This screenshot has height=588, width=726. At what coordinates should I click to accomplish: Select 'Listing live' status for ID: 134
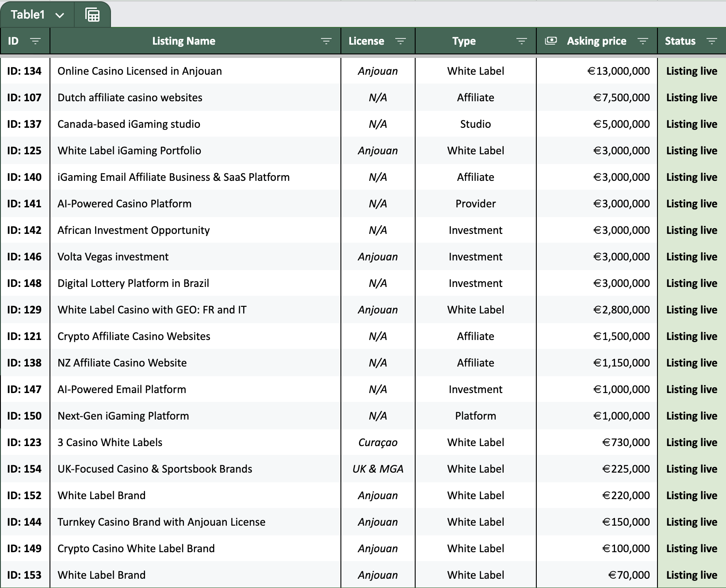(x=692, y=71)
